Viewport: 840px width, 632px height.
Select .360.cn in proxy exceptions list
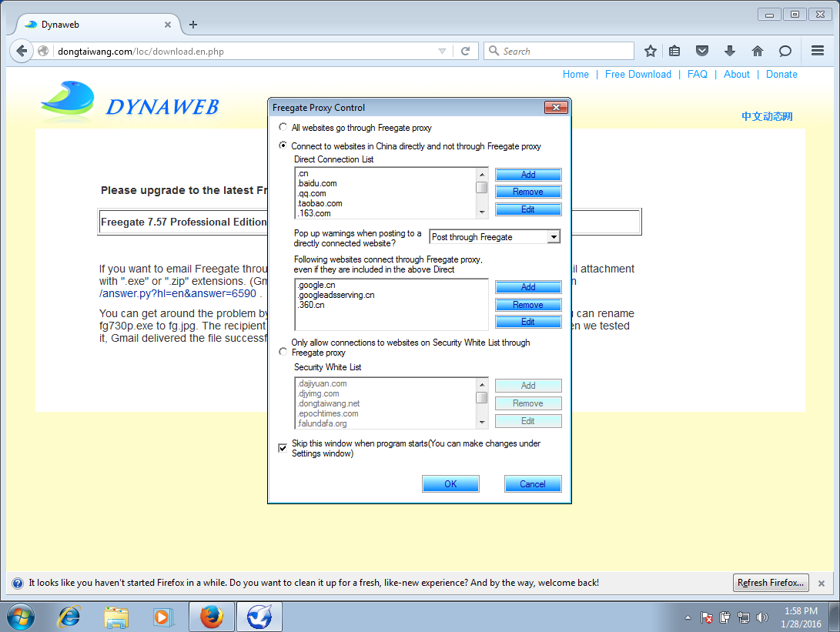tap(311, 305)
